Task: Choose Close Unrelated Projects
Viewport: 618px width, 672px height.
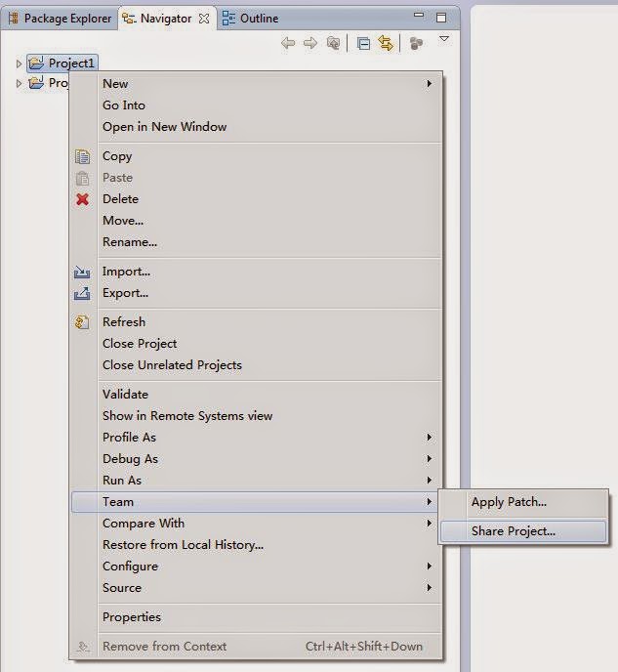Action: [x=256, y=364]
